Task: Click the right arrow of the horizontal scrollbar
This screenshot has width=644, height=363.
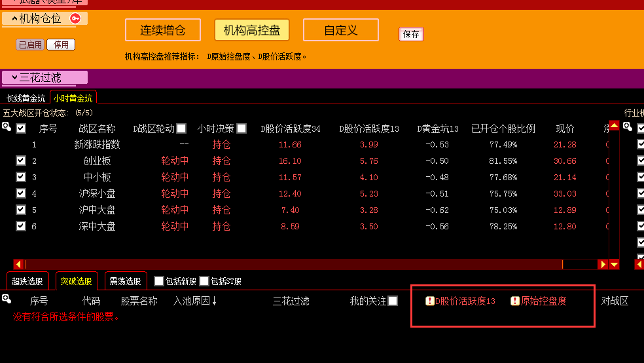Action: pos(603,265)
